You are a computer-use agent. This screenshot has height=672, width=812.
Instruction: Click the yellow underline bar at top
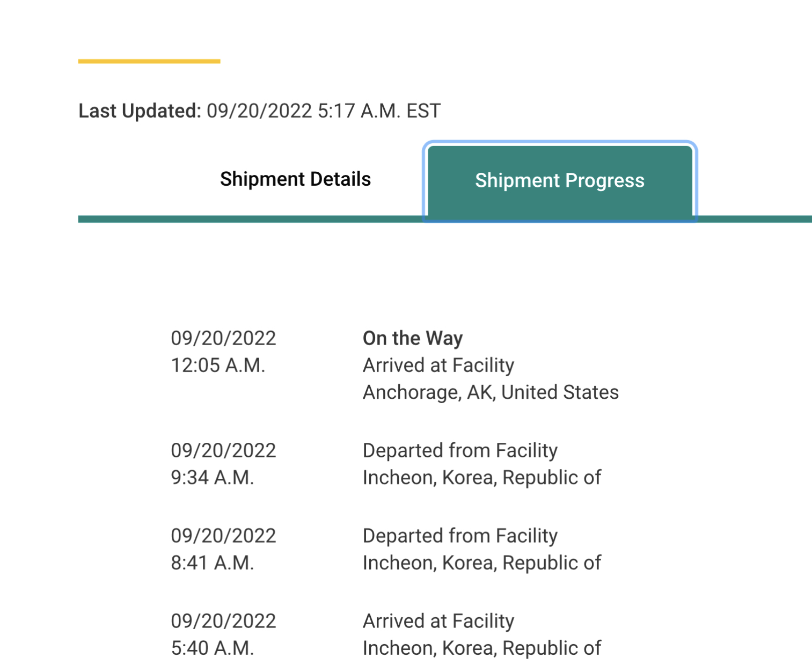(x=149, y=61)
